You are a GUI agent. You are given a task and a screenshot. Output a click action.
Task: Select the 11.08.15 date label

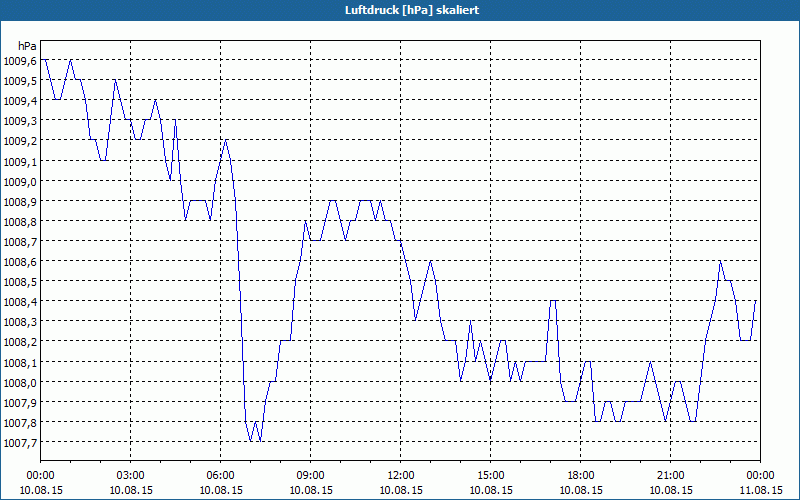(760, 490)
